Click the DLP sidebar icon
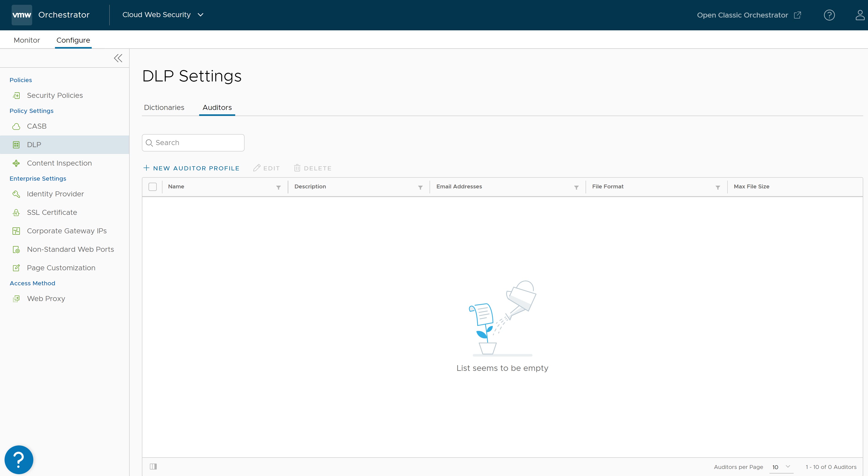This screenshot has height=476, width=868. click(x=16, y=144)
